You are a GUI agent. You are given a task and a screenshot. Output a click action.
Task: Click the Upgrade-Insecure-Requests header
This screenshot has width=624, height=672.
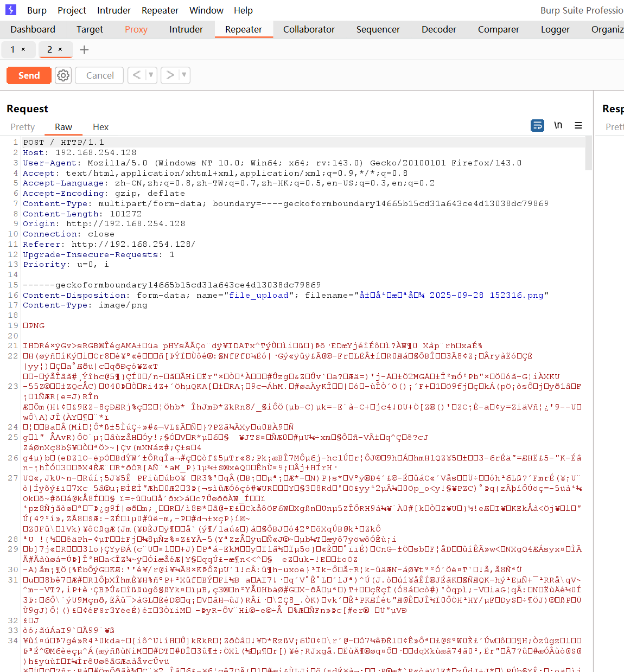[98, 254]
